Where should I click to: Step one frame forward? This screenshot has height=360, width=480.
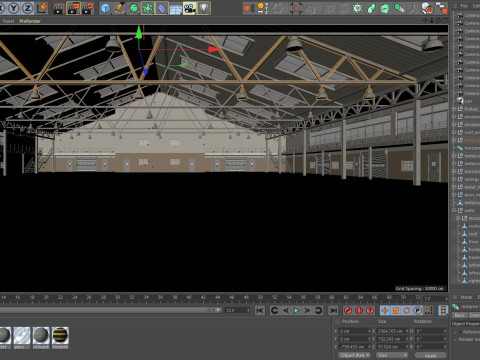(x=307, y=310)
